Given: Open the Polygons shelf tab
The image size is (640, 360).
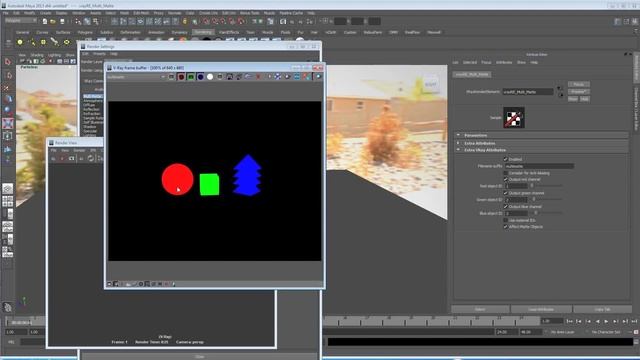Looking at the screenshot, I should (x=85, y=32).
